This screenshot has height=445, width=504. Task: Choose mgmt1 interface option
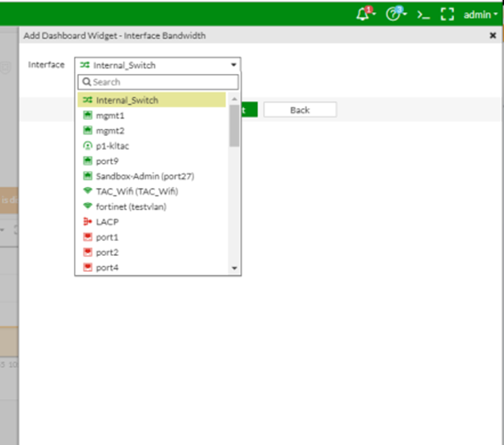coord(110,115)
